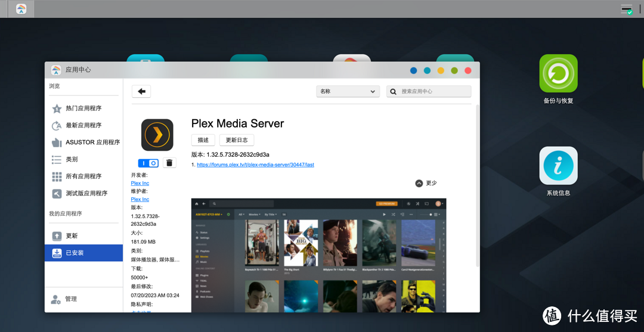Open the Backup and Restore desktop app
The width and height of the screenshot is (644, 332).
coord(558,73)
